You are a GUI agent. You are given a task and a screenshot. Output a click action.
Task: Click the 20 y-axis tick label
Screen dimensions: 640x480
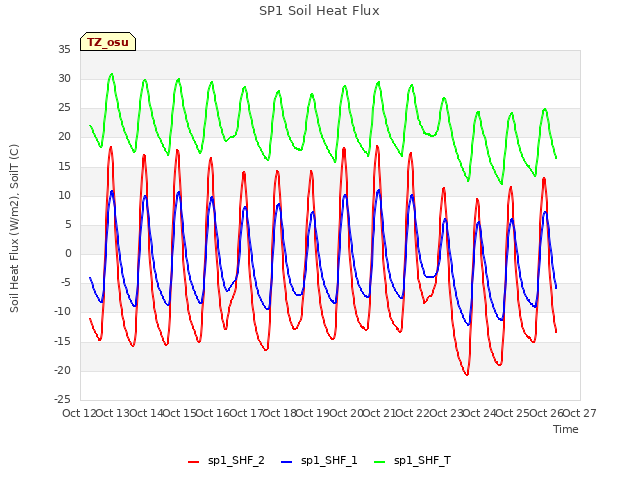point(64,137)
